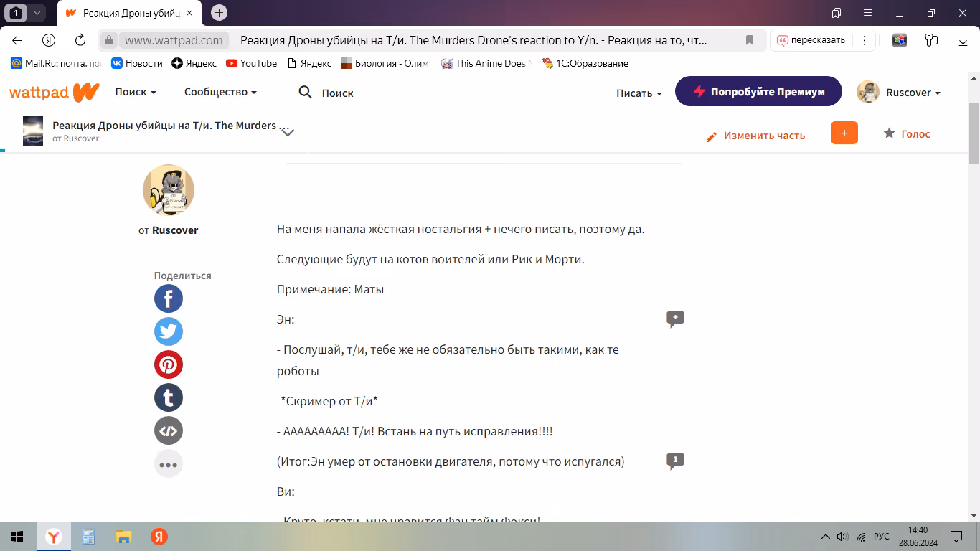Open the saved tabs sidebar icon
The height and width of the screenshot is (551, 980).
point(836,12)
